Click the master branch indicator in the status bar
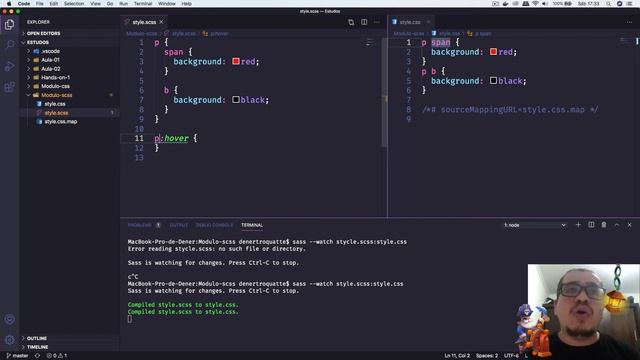 (17, 356)
